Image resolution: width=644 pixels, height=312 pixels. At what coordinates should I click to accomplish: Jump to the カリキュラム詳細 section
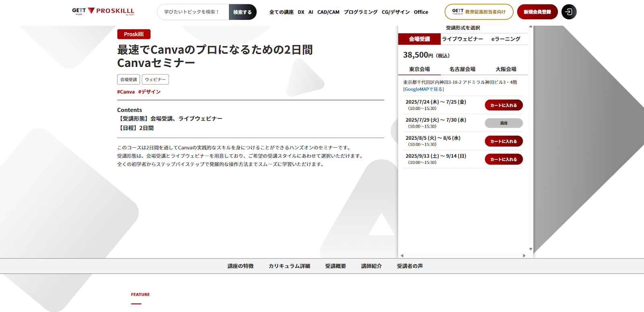point(289,266)
